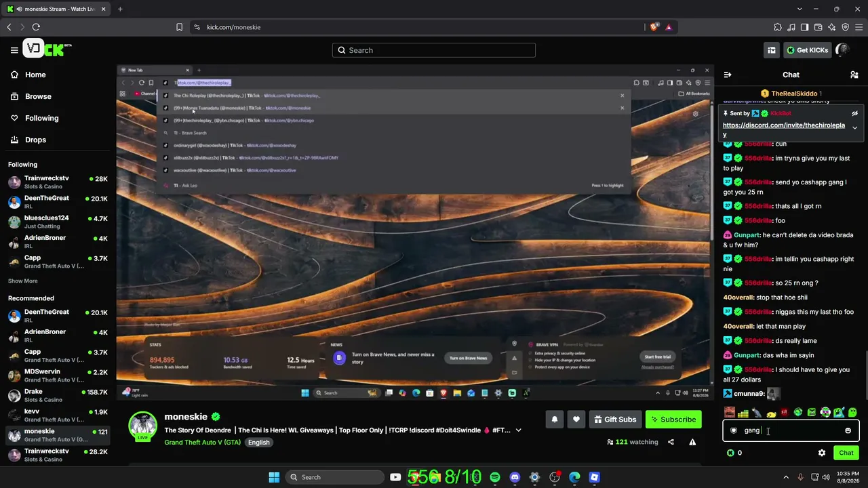Report the stream warning icon
Image resolution: width=868 pixels, height=488 pixels.
(692, 442)
